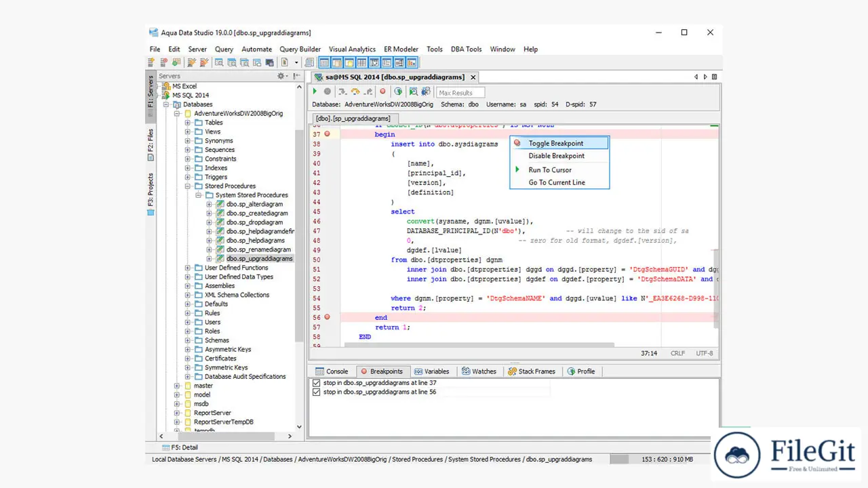Expand the Views folder
The width and height of the screenshot is (868, 488).
tap(188, 131)
